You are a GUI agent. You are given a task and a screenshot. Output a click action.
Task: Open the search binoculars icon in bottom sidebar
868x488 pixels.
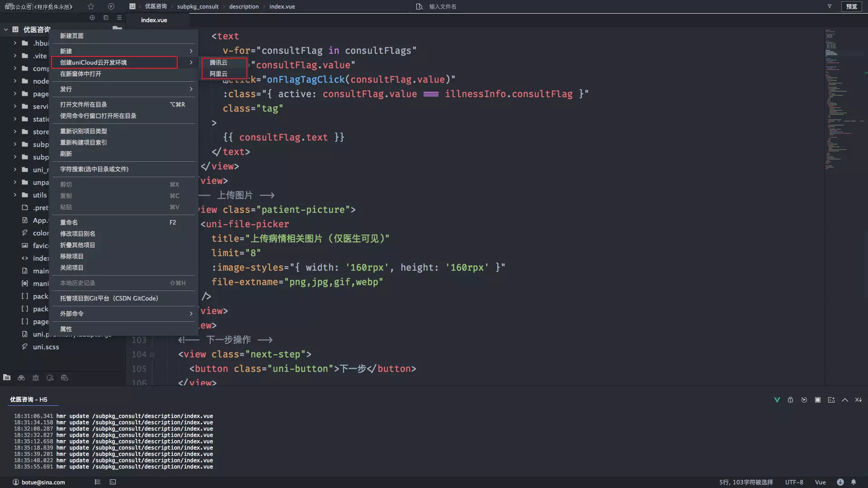tap(21, 378)
